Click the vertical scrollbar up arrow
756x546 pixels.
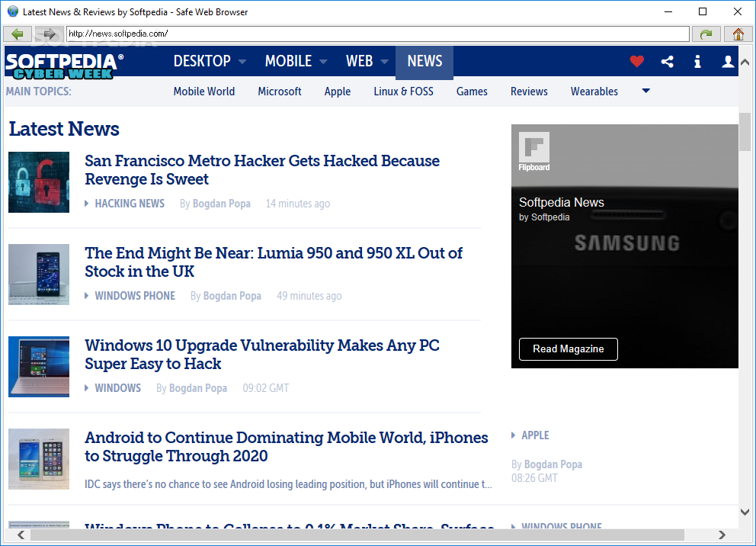point(745,63)
